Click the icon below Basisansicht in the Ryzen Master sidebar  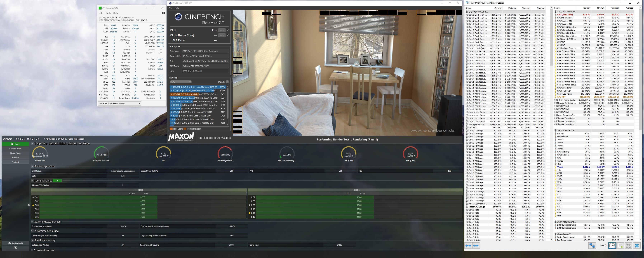tap(15, 248)
